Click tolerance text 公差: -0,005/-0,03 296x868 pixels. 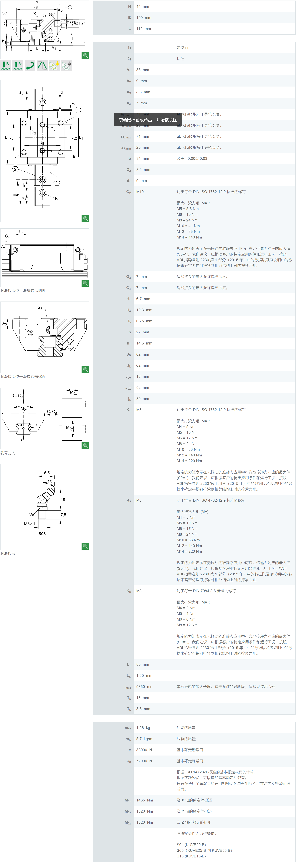tap(192, 159)
